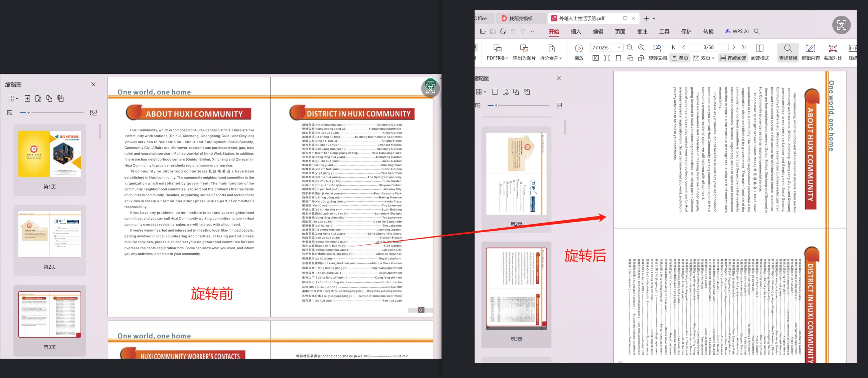Delete page icon in right thumbnail panel

tap(505, 92)
